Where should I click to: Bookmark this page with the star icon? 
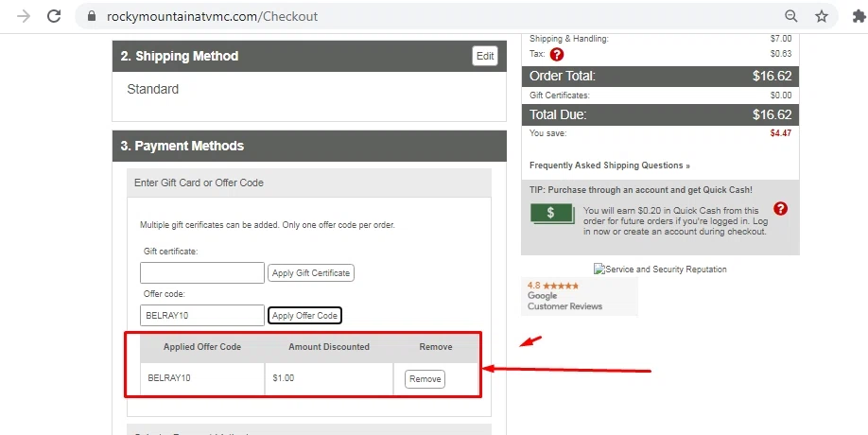pos(822,16)
